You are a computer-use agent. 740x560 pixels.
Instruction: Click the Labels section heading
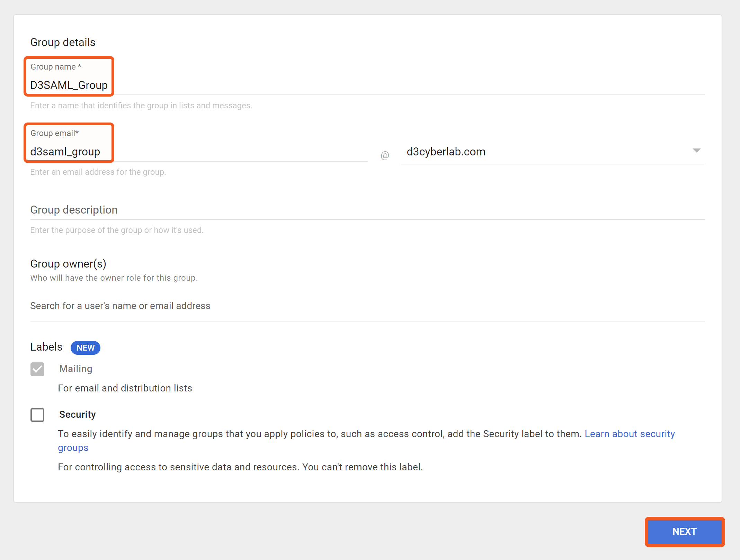(46, 347)
